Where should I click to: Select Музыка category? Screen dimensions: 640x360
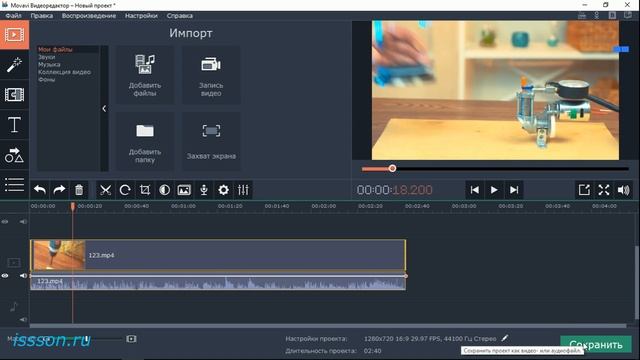pos(49,64)
